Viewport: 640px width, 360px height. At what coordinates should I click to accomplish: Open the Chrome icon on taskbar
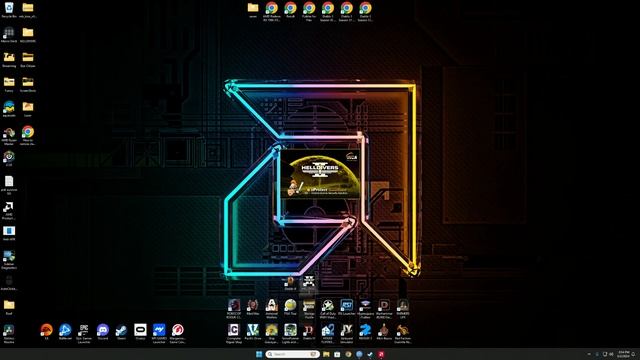[x=348, y=354]
